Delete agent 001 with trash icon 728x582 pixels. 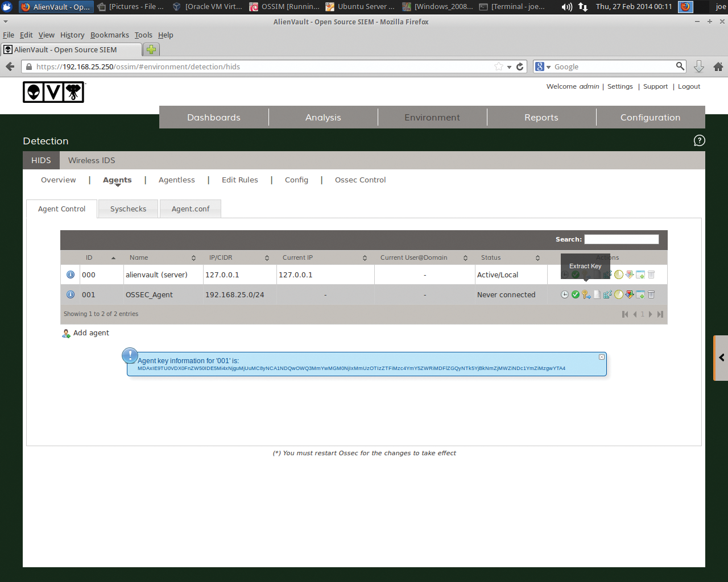click(651, 294)
